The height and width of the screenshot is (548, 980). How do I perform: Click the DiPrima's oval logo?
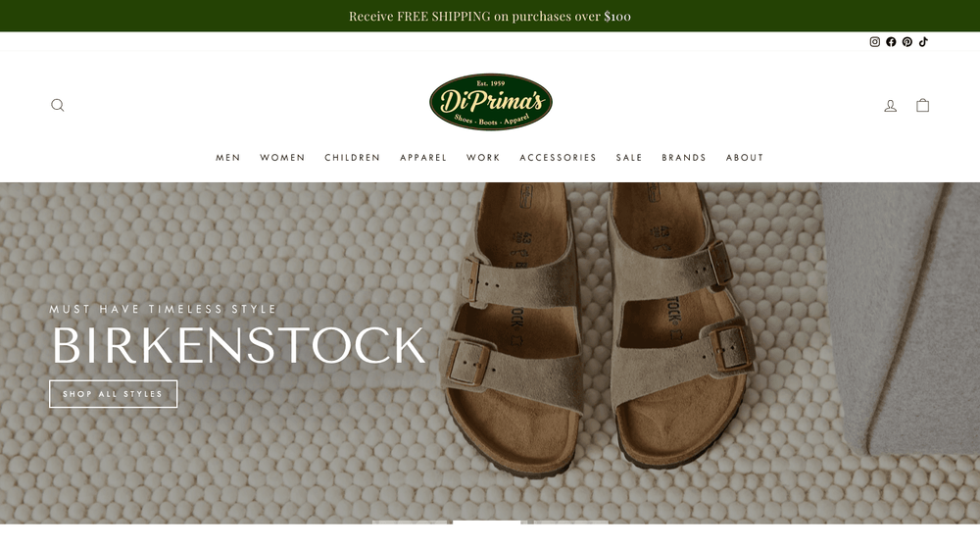pyautogui.click(x=491, y=102)
